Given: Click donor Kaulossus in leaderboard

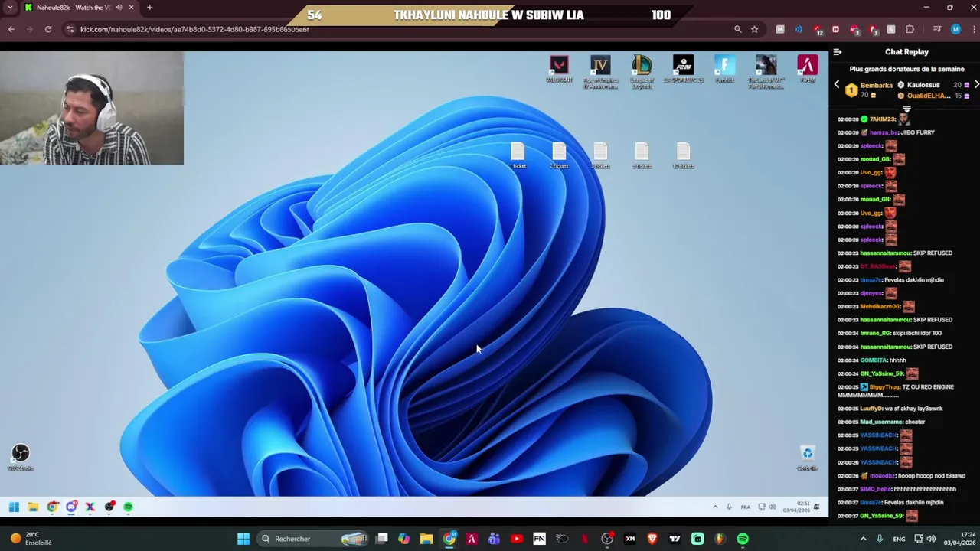Looking at the screenshot, I should [923, 85].
